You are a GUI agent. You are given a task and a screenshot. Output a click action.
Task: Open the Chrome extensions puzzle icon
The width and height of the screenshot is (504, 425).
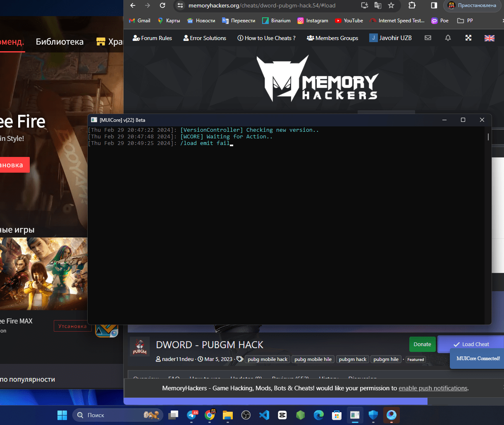412,5
